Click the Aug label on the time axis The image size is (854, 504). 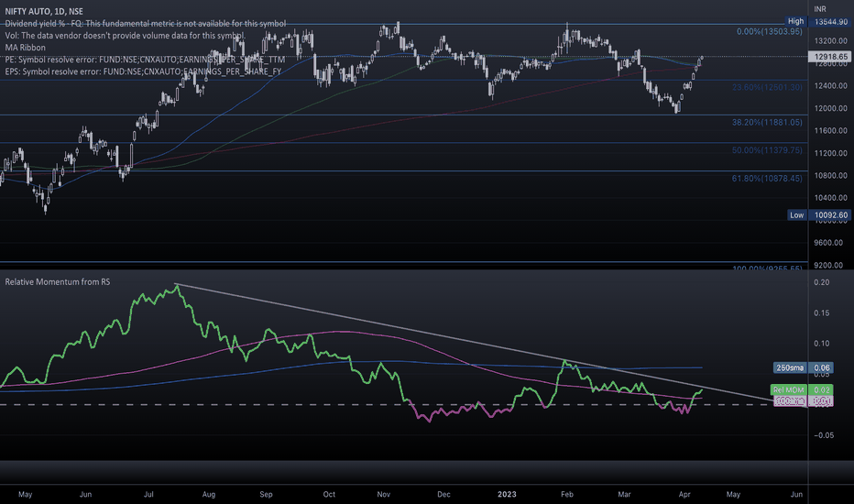click(x=209, y=494)
